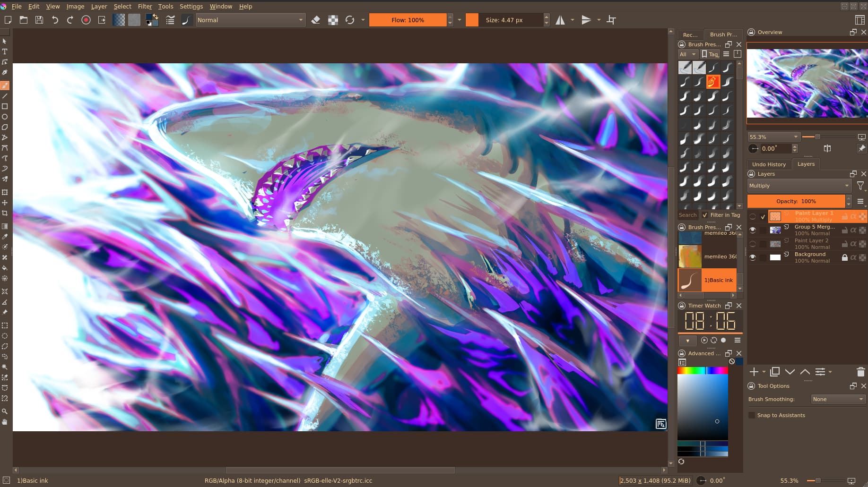Select the Fill bucket tool
Screen dimensions: 868x487
[5, 268]
